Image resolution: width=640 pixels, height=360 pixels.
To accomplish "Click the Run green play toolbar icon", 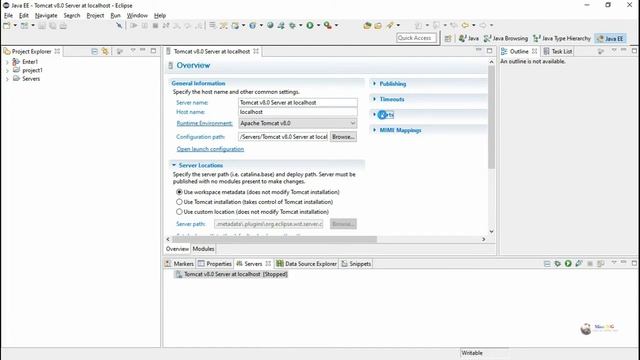I will (310, 25).
